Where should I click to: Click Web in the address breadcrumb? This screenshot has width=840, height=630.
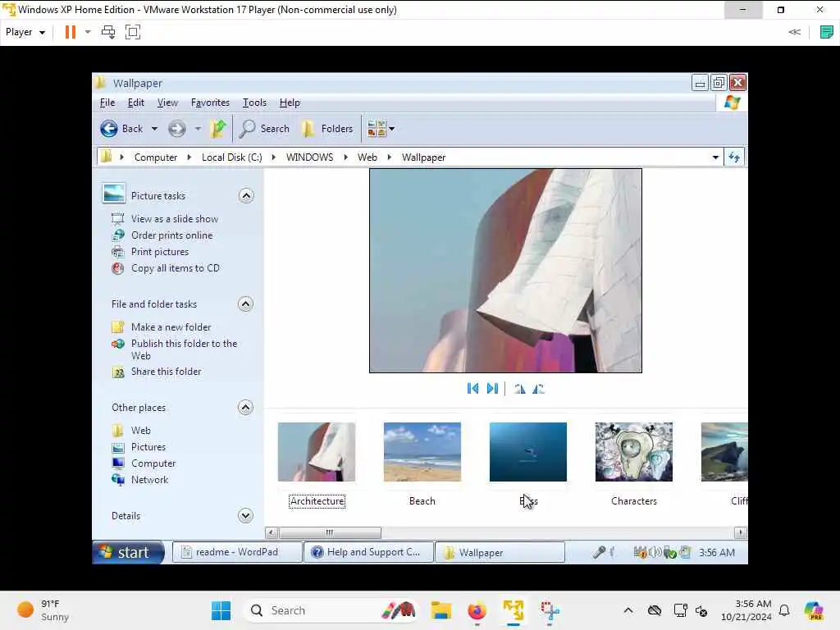tap(367, 157)
